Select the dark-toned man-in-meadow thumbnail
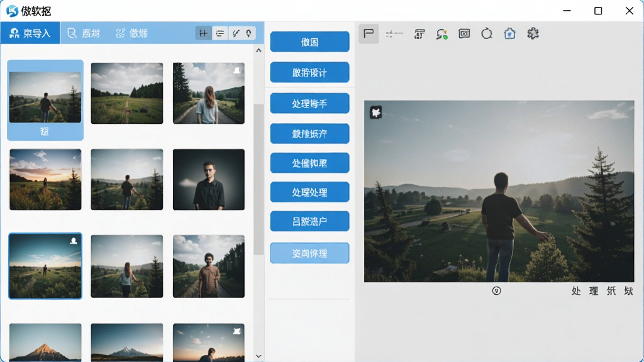 point(127,179)
